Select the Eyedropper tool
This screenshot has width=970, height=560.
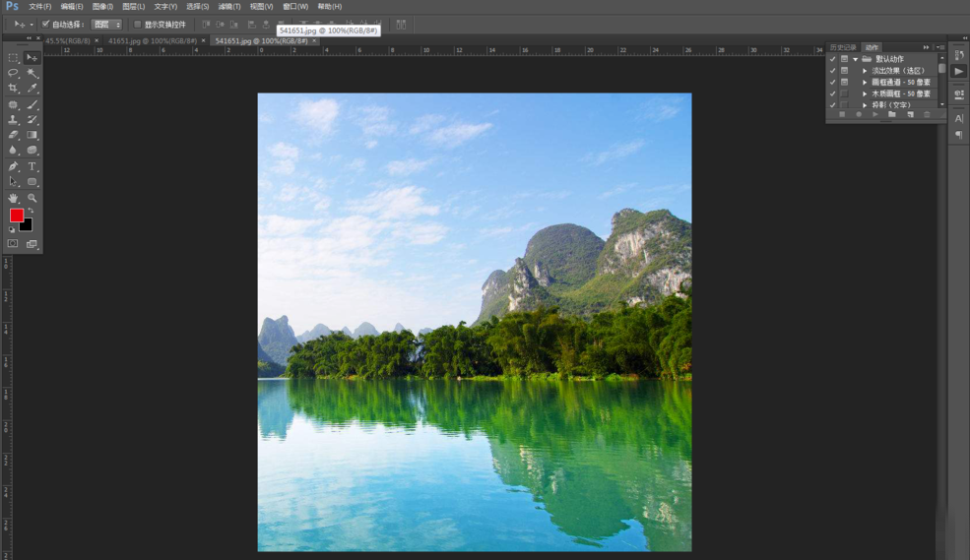tap(32, 89)
